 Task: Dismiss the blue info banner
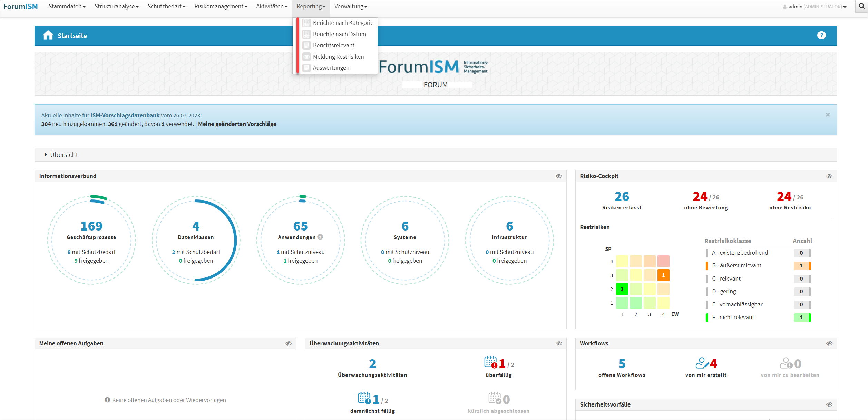(x=828, y=115)
